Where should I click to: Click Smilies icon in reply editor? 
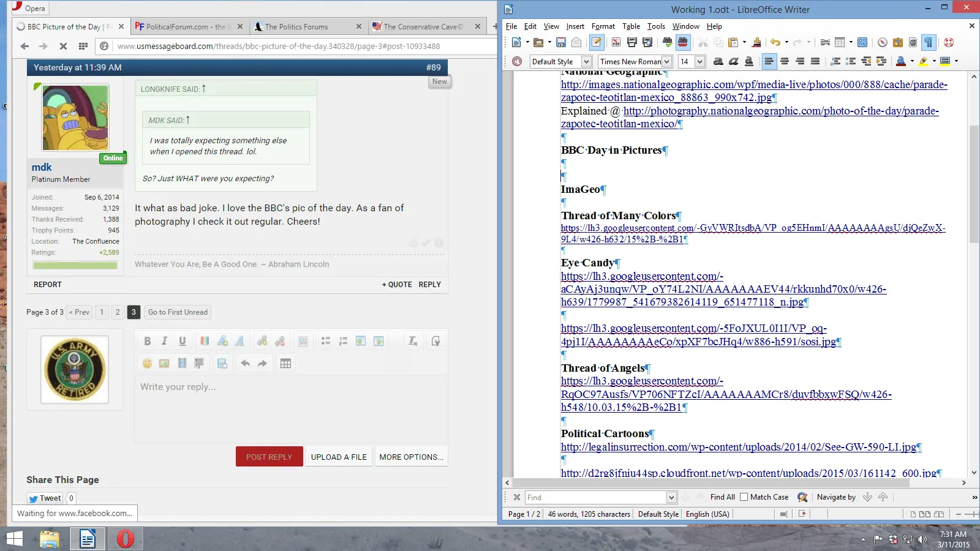[x=147, y=364]
